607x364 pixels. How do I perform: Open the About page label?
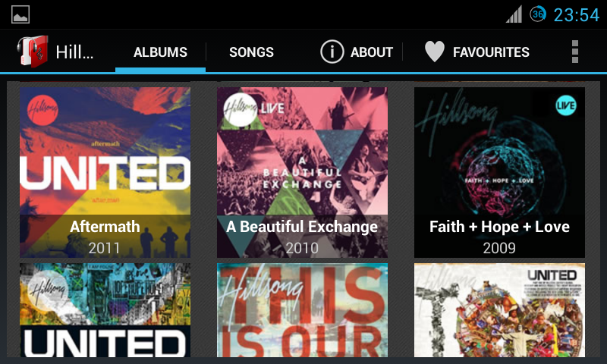pyautogui.click(x=372, y=52)
